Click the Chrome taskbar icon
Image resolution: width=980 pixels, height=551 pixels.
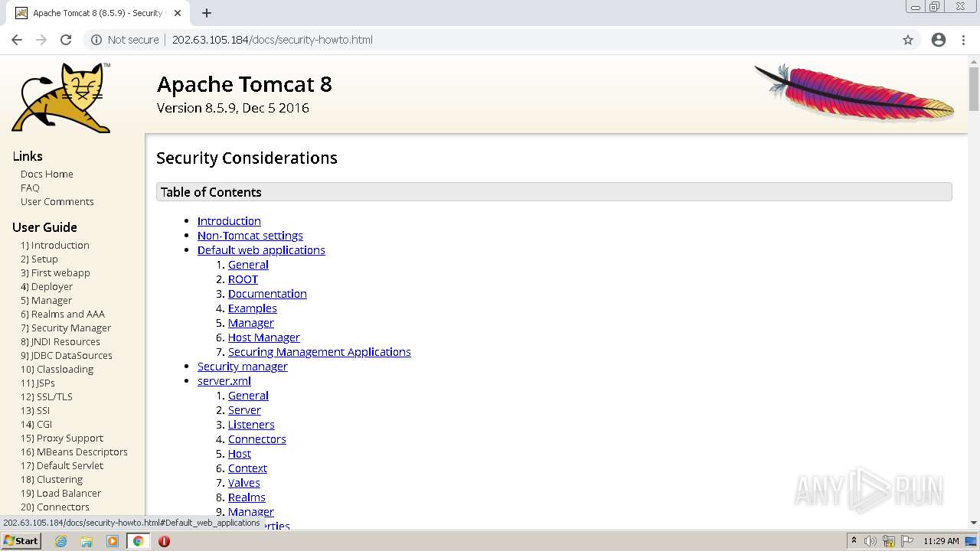[x=139, y=541]
